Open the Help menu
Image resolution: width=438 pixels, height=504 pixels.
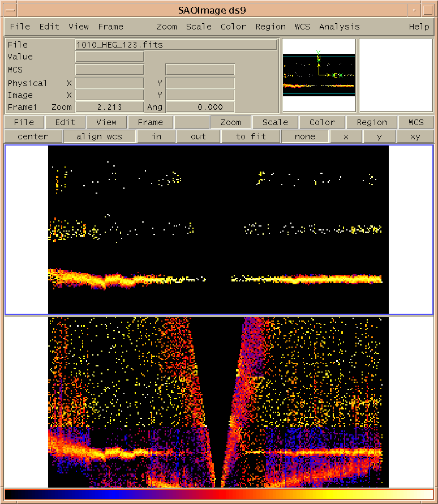(x=419, y=27)
